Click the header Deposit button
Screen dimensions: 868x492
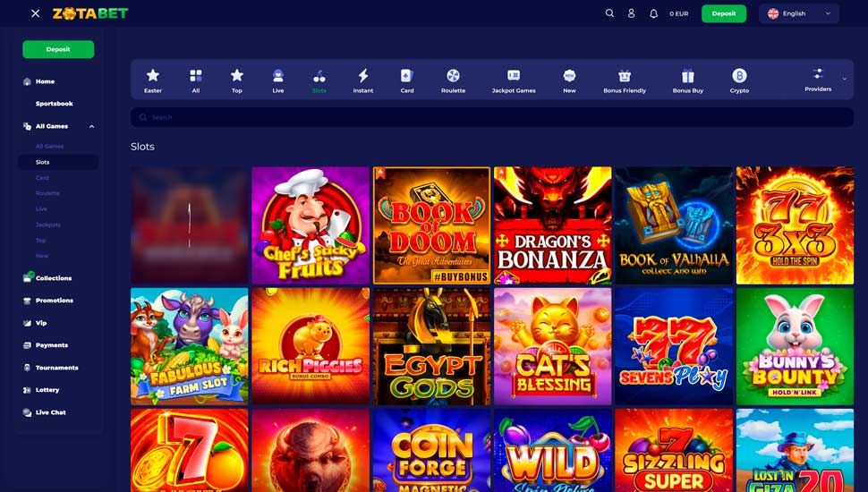(724, 13)
